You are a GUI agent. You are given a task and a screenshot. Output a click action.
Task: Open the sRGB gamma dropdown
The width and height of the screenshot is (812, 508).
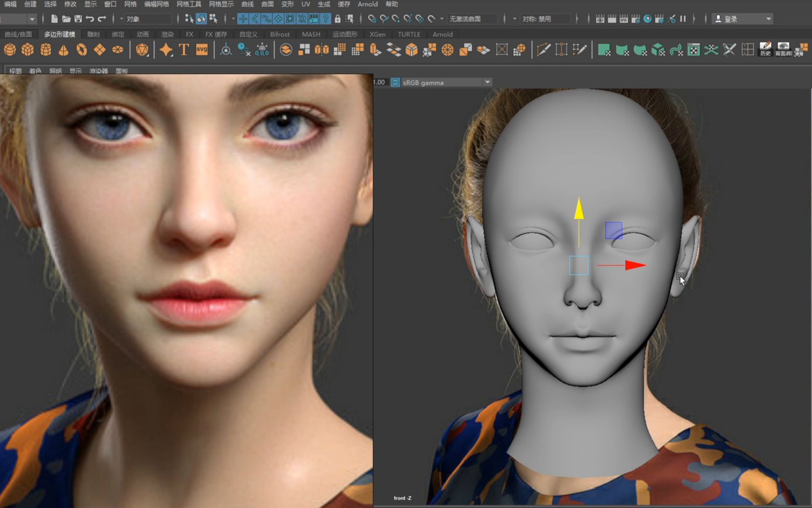[x=487, y=82]
